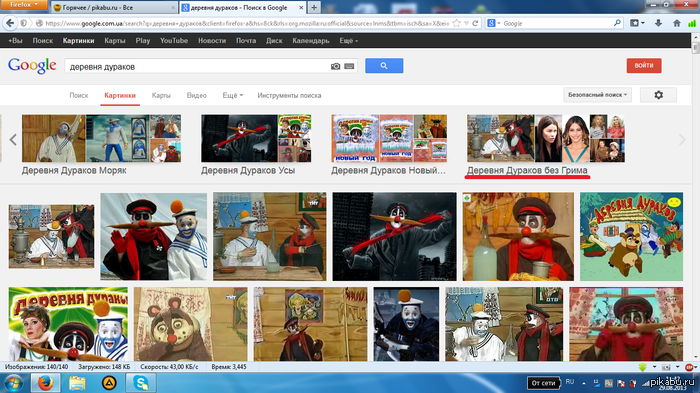Viewport: 700px width, 393px height.
Task: Open the settings gear icon
Action: pyautogui.click(x=658, y=95)
